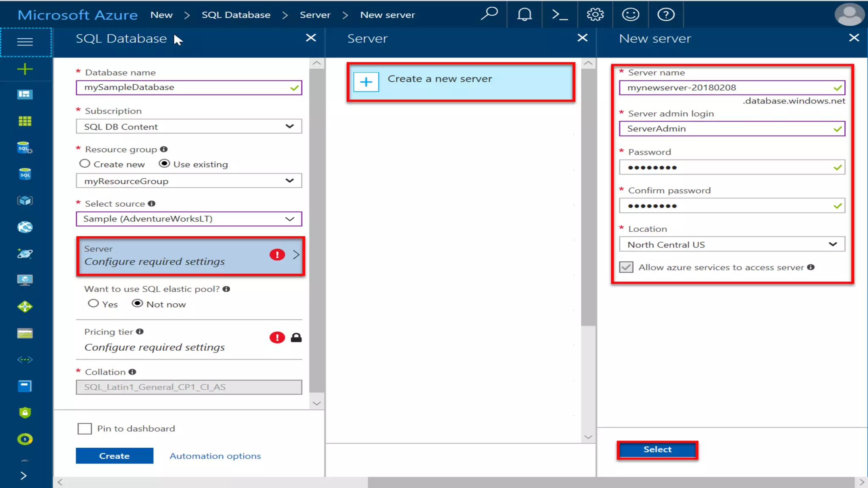Open myResourceGroup dropdown
The width and height of the screenshot is (868, 488).
pos(189,181)
